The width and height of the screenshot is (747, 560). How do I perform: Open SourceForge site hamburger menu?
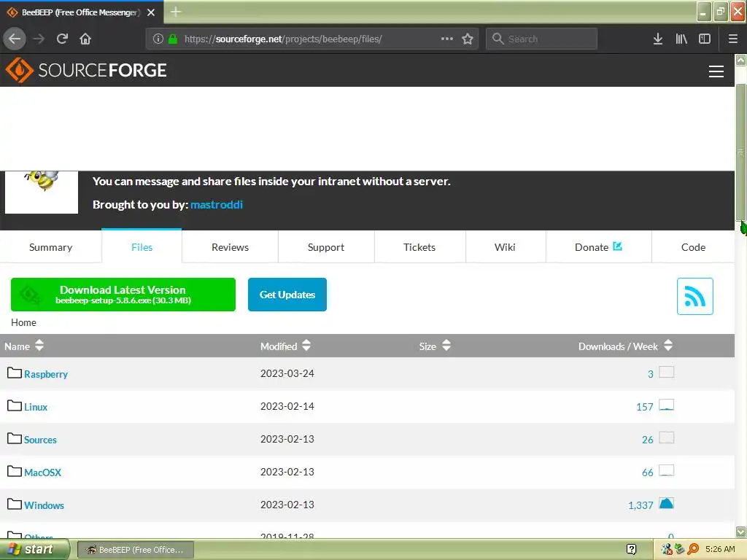pyautogui.click(x=716, y=71)
